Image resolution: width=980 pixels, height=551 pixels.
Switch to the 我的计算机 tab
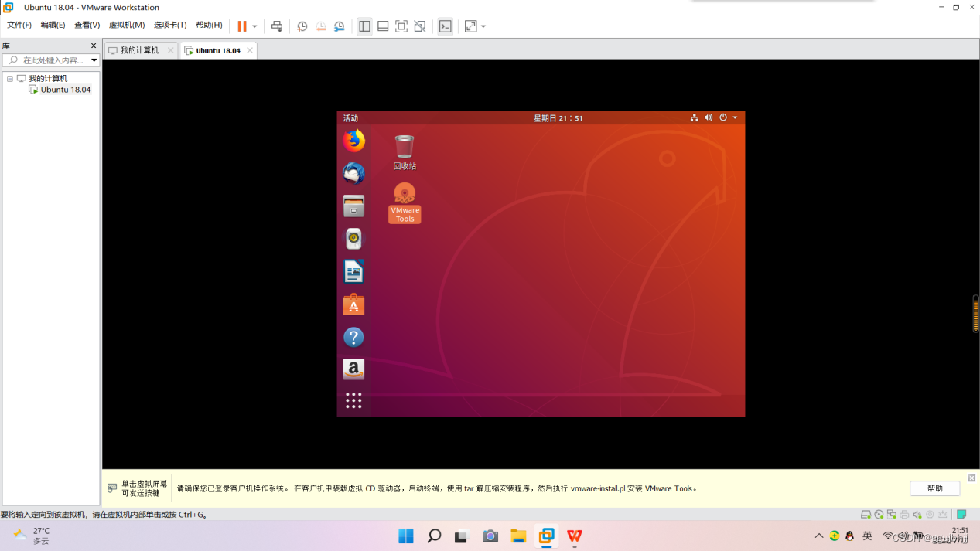[x=139, y=50]
